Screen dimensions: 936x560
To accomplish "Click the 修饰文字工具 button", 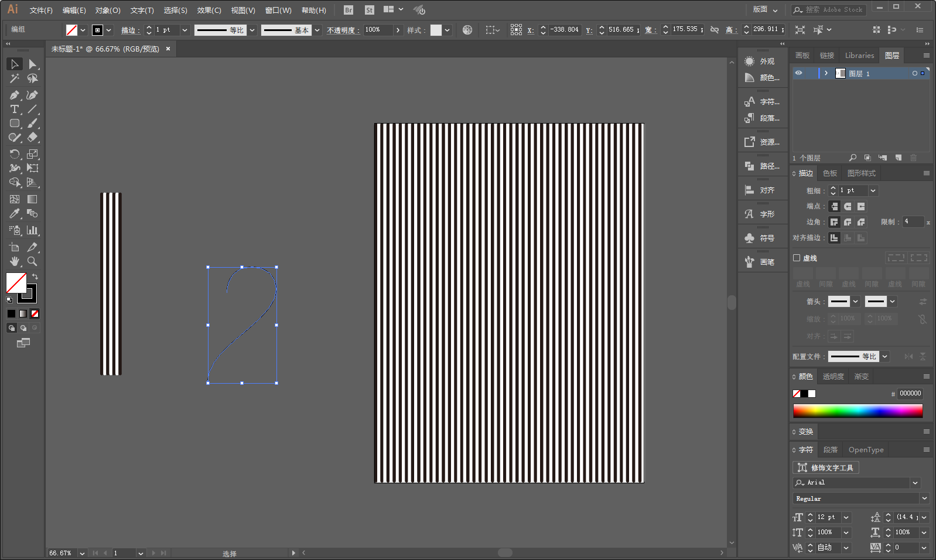I will point(826,467).
